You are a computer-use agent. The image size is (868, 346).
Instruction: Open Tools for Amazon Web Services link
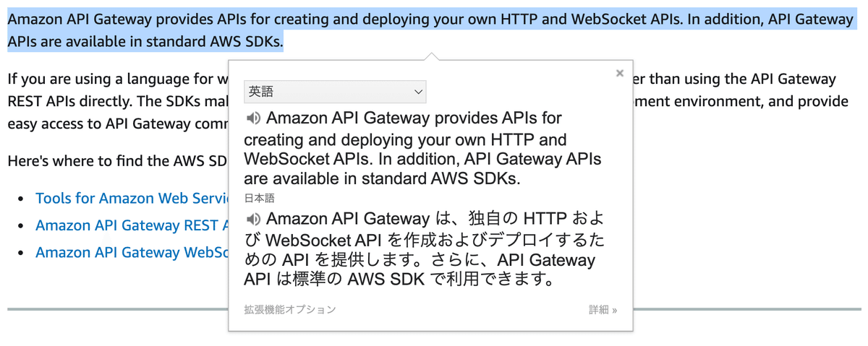(132, 198)
